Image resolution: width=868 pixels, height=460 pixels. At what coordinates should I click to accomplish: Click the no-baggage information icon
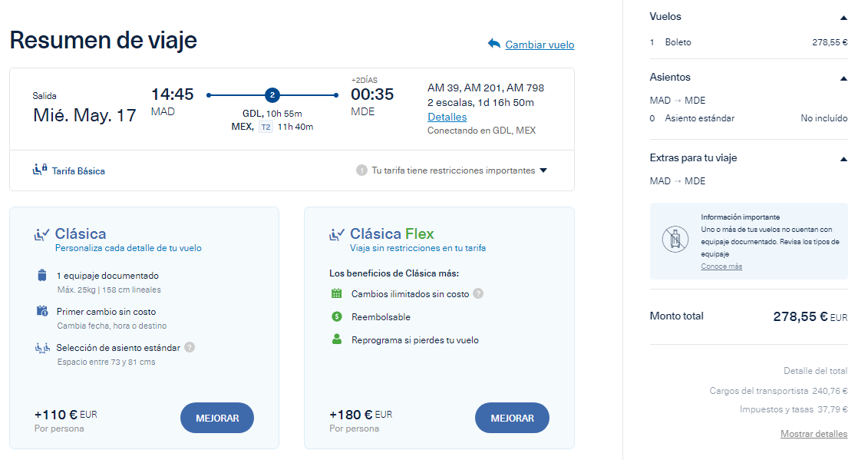point(675,240)
